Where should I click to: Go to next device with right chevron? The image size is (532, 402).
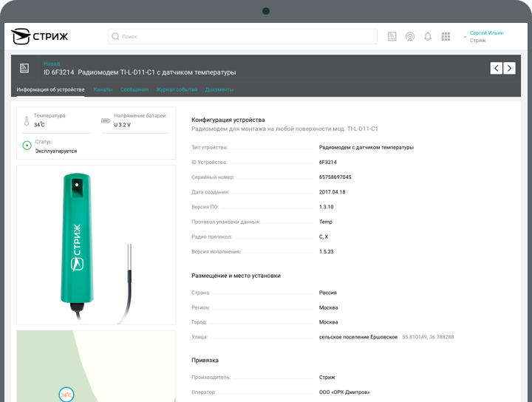509,68
